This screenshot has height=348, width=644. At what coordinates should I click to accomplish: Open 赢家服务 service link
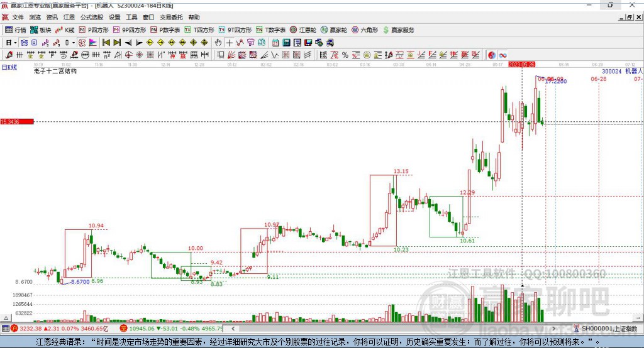click(x=398, y=30)
